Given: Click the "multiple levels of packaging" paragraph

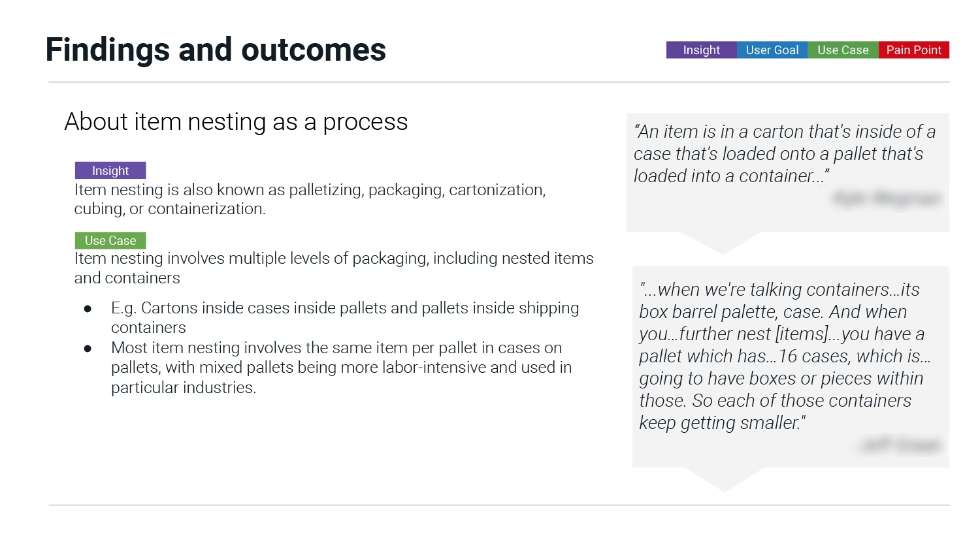Looking at the screenshot, I should pos(333,268).
